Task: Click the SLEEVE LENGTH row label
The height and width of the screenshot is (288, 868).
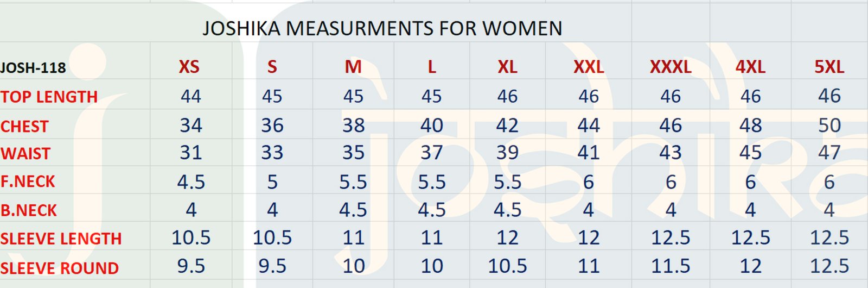Action: coord(61,239)
